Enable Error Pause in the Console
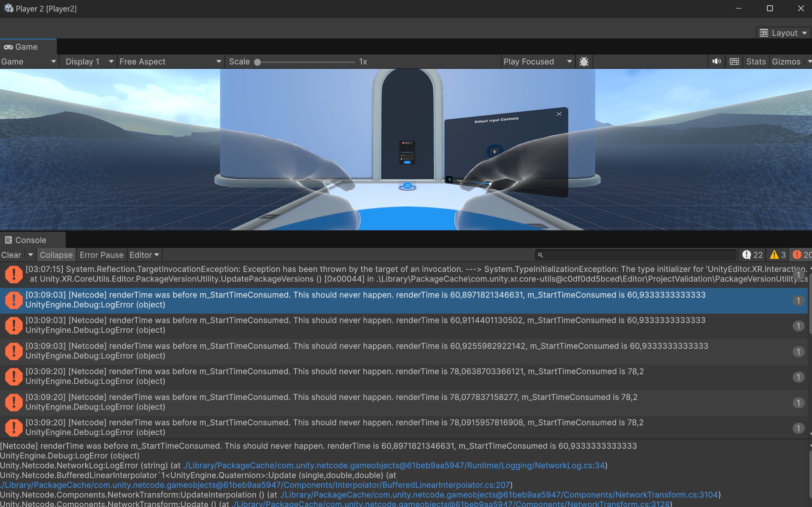The image size is (812, 507). click(x=101, y=255)
